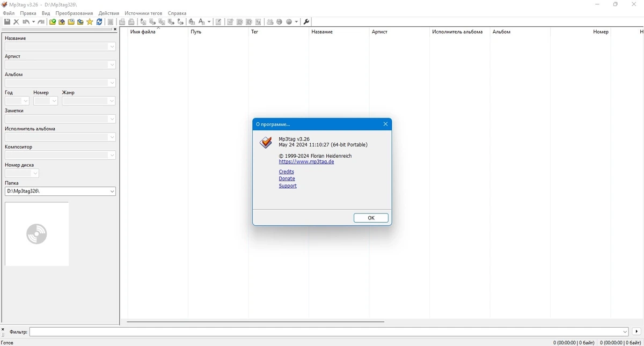Expand the Название combo box
Screen dimensions: 644x346
coord(112,47)
